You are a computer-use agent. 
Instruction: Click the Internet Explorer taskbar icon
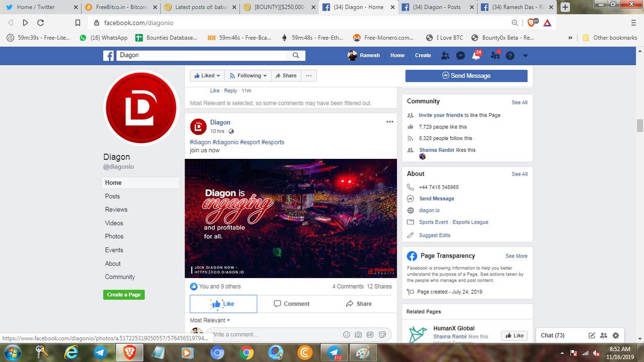pos(71,353)
